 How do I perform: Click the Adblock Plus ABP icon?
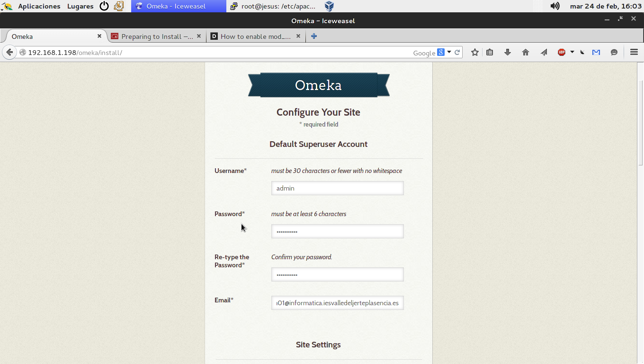pos(562,53)
